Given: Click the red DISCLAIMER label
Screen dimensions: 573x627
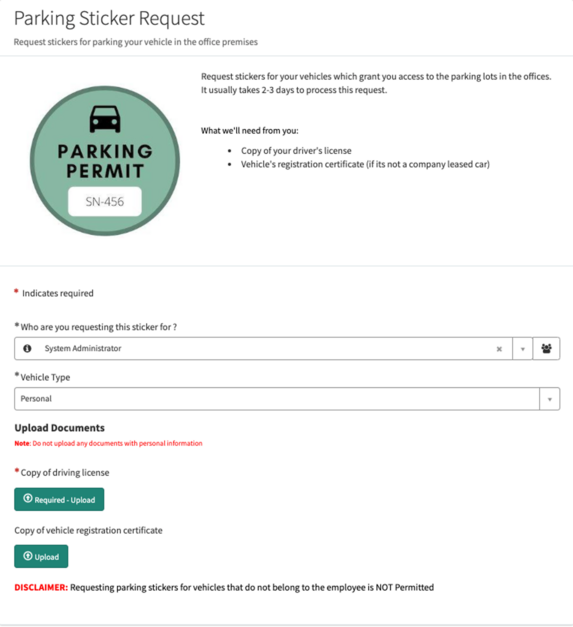Looking at the screenshot, I should [x=41, y=587].
